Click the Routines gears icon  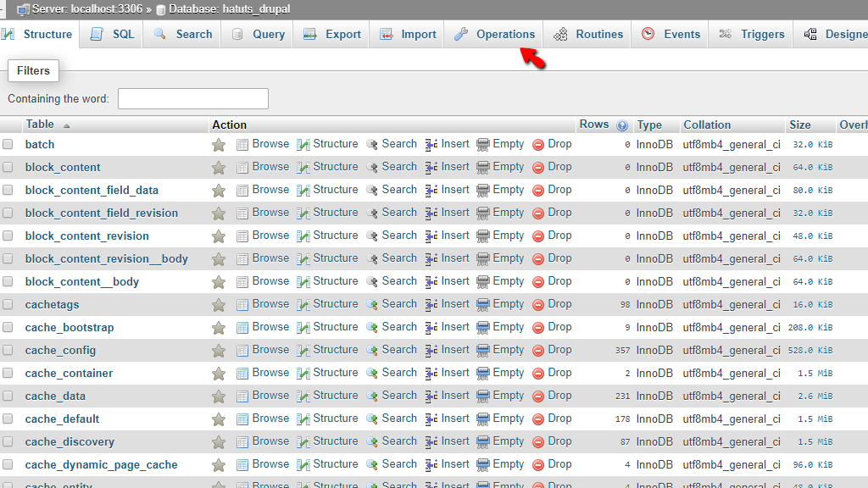click(x=560, y=34)
